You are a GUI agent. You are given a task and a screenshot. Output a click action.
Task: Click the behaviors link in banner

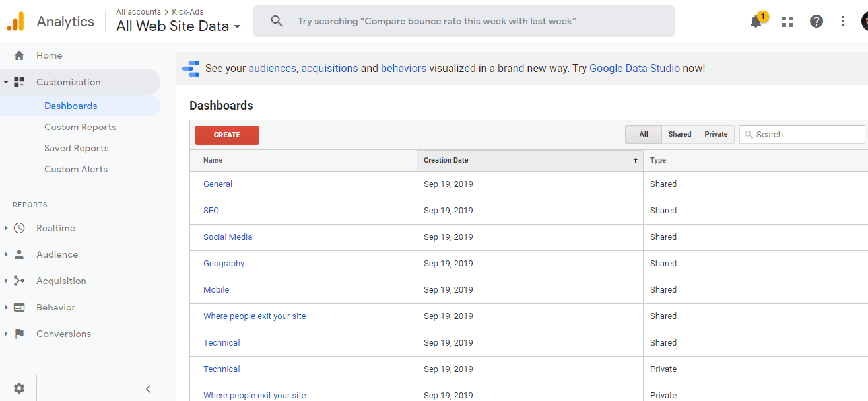[403, 68]
